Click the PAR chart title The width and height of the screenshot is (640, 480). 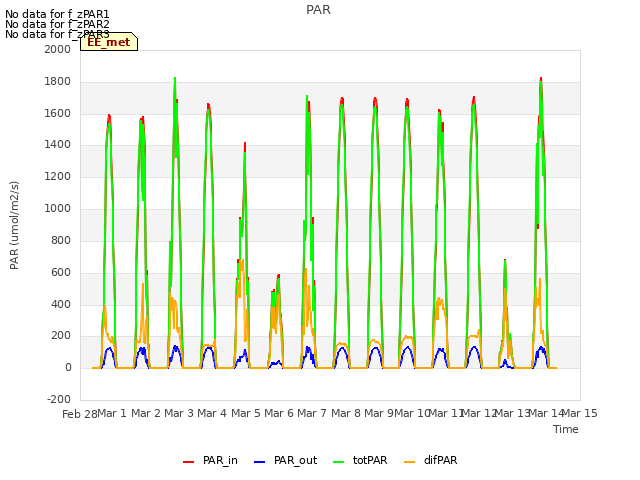(318, 10)
